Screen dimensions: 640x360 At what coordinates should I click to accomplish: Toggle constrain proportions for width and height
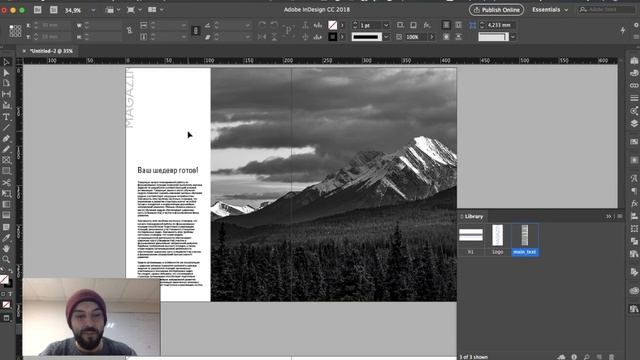coord(129,31)
